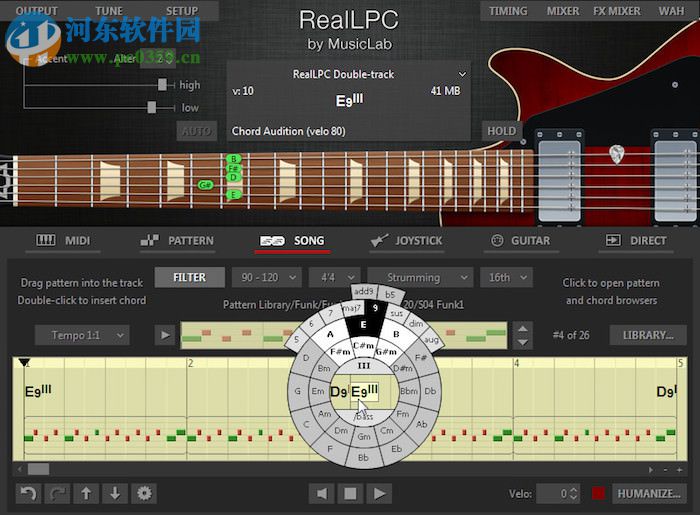The image size is (700, 515).
Task: Preview the pattern with its play button
Action: click(x=165, y=335)
